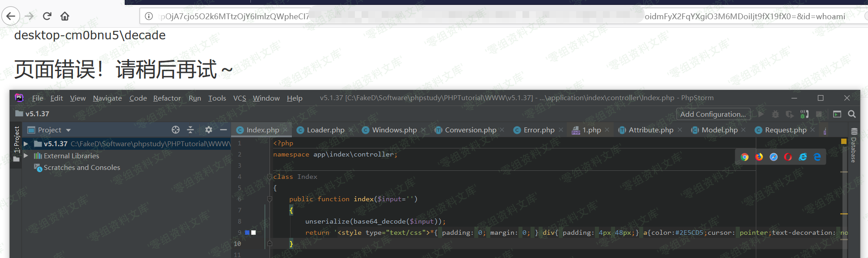Click the Add Configuration button
This screenshot has height=258, width=868.
713,114
